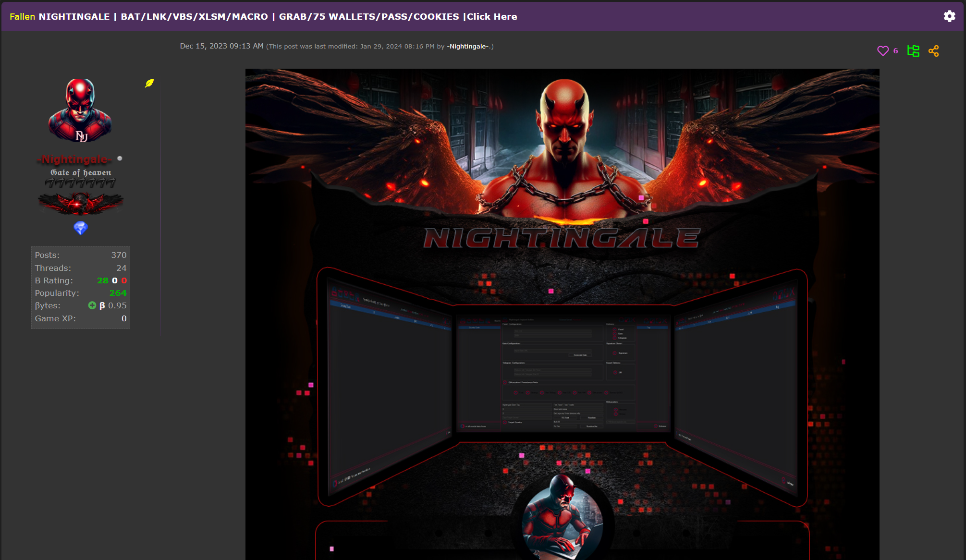Click the green folder tree icon
The image size is (966, 560).
(913, 51)
